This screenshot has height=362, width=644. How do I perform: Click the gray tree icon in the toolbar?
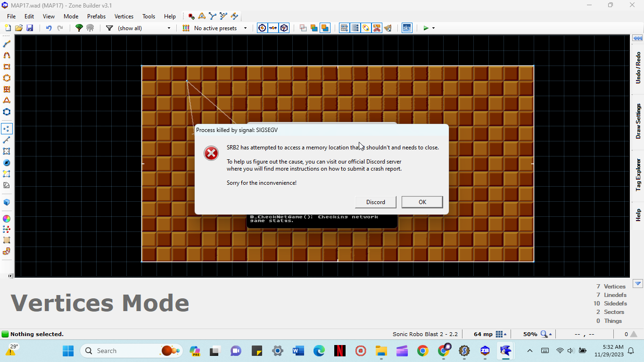90,28
